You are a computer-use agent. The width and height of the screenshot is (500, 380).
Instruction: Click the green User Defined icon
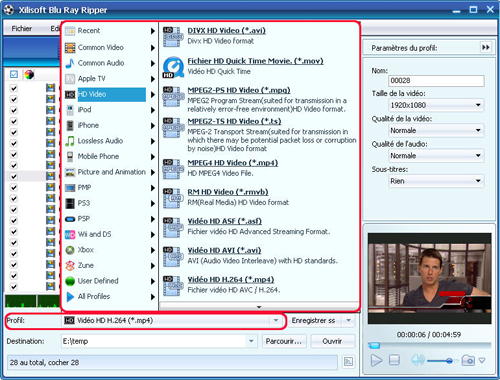[70, 281]
